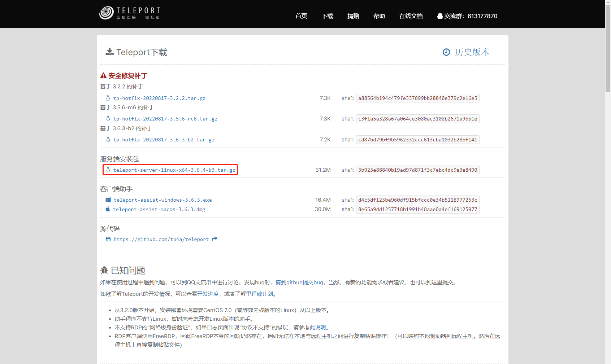Open the 下载 navigation item

(327, 16)
